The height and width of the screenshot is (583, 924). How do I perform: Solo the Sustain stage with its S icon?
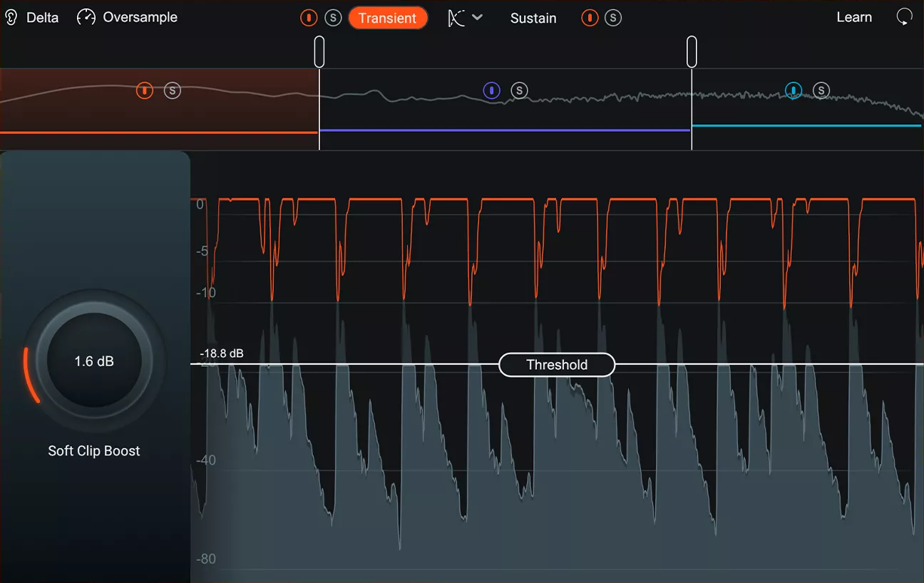click(613, 18)
